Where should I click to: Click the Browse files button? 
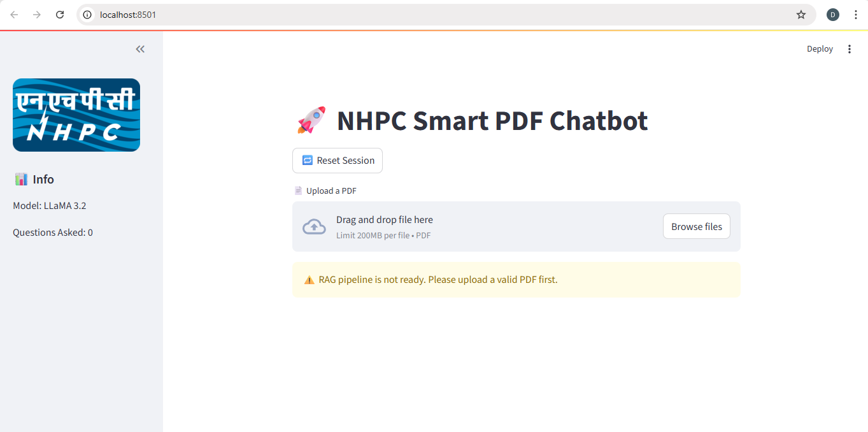pos(697,226)
